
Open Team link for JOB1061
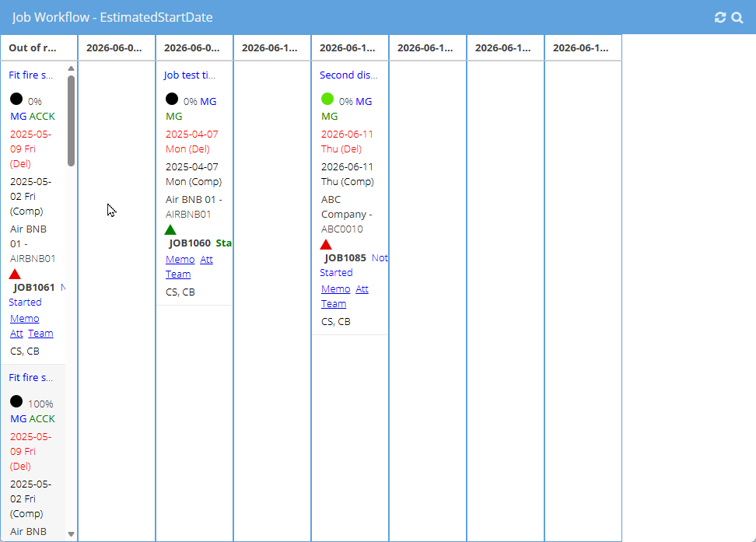(x=41, y=334)
